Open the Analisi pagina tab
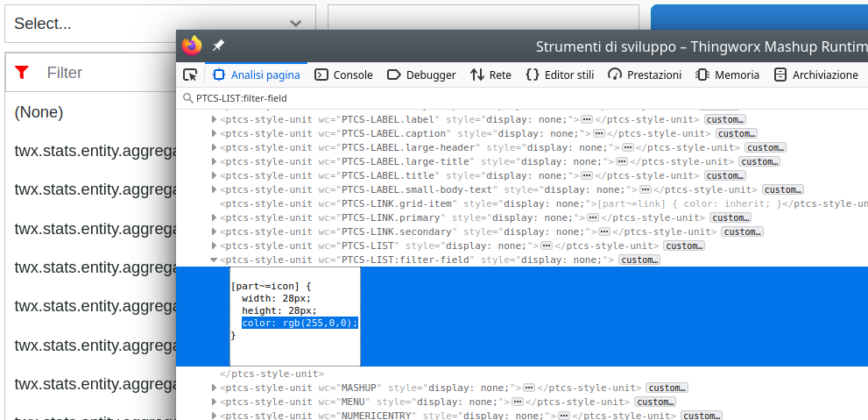The height and width of the screenshot is (420, 868). tap(257, 75)
